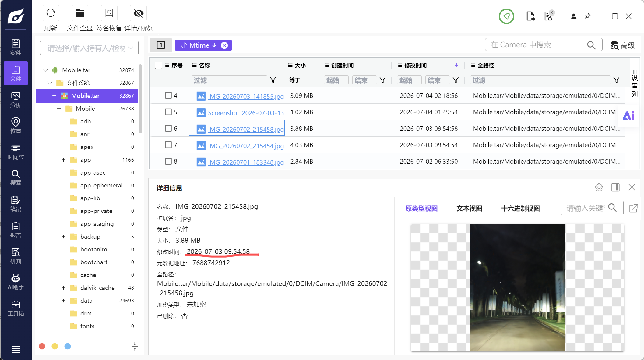
Task: Open the 签名恢复 signature recovery tool
Action: point(109,13)
